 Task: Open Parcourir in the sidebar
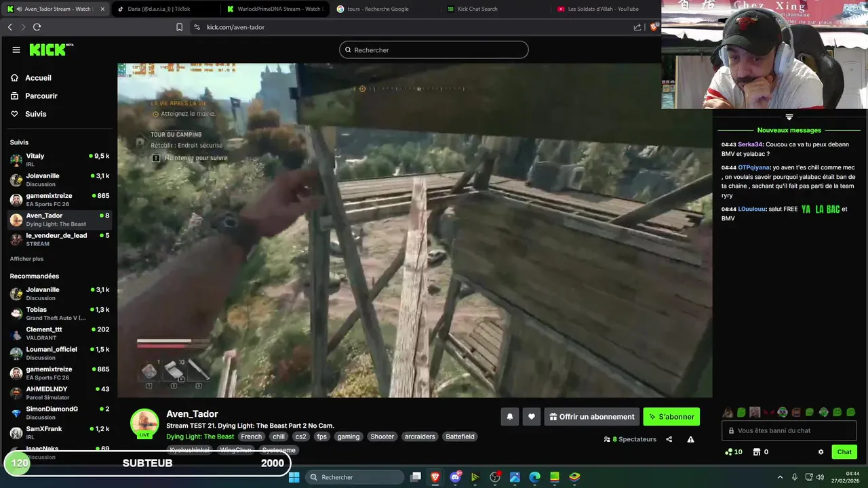41,96
